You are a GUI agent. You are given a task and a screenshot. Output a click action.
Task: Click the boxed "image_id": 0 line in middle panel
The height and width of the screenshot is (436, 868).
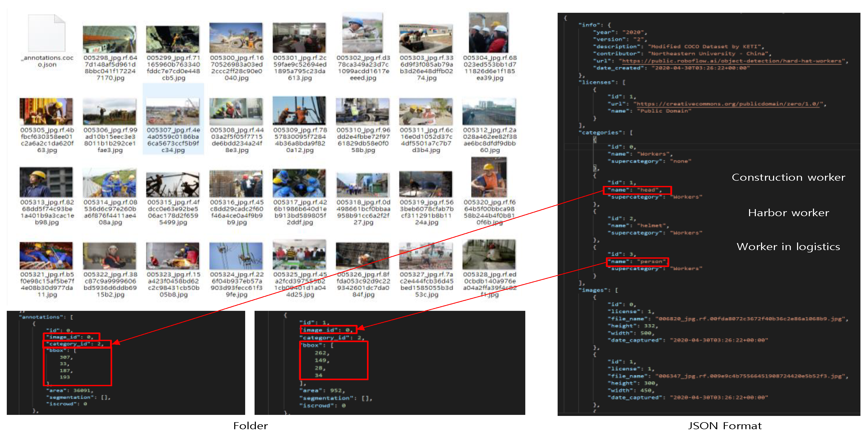[x=328, y=330]
